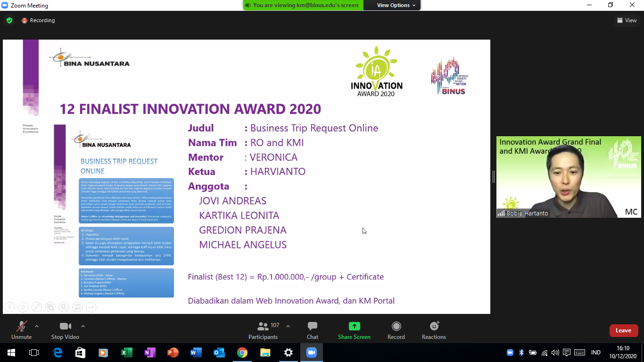Open Settings gear on the taskbar
The image size is (644, 362).
pyautogui.click(x=288, y=353)
